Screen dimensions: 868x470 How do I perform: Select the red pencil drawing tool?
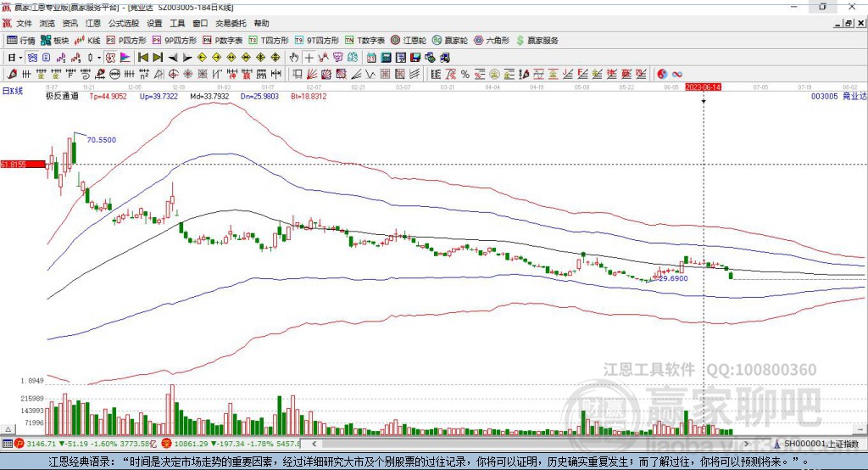(x=12, y=74)
